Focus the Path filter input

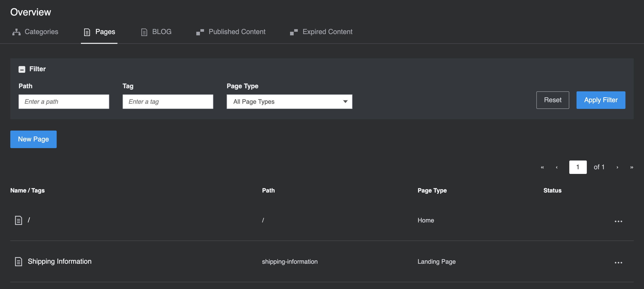64,102
